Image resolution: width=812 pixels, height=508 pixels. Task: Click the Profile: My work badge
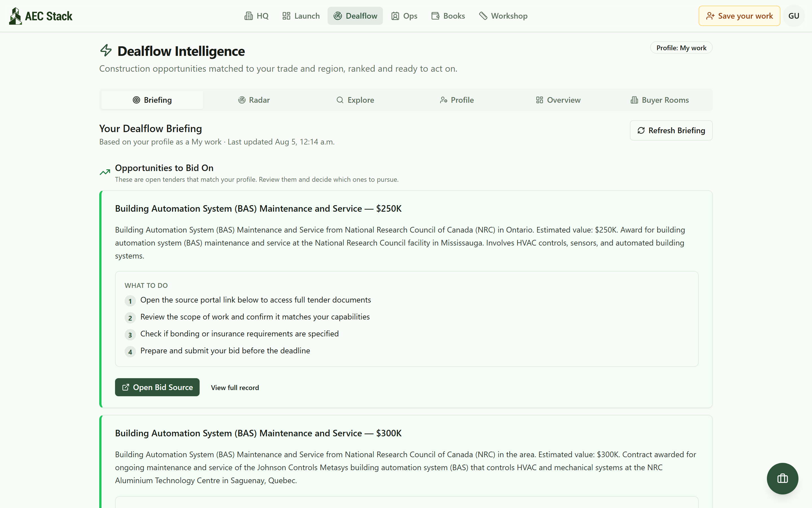pos(681,48)
